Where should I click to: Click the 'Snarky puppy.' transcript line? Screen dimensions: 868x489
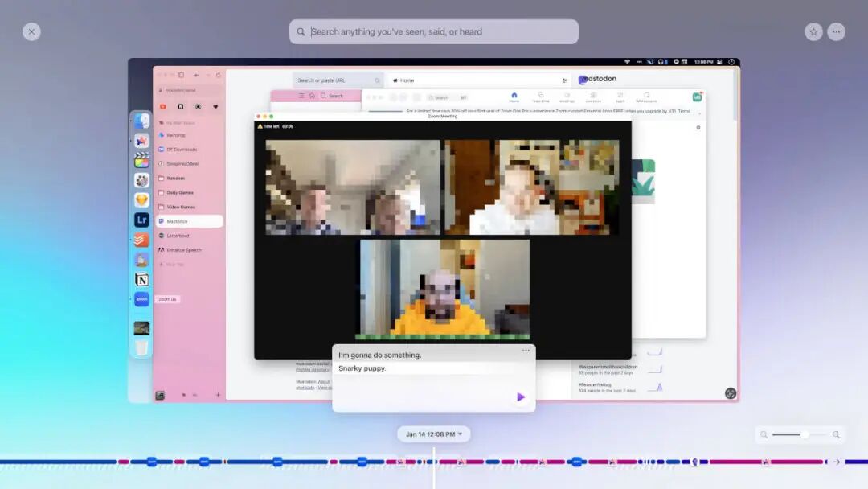point(362,368)
